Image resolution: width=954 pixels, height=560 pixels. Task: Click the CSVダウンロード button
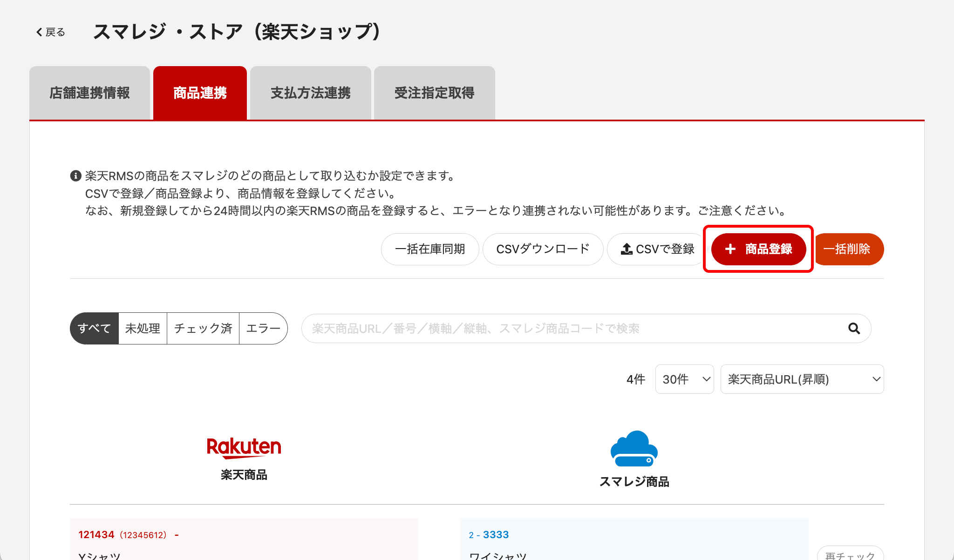point(543,249)
